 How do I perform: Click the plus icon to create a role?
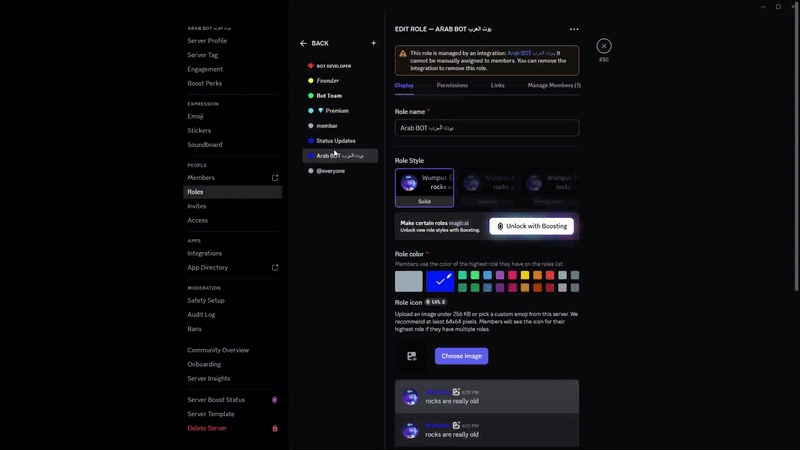tap(374, 43)
